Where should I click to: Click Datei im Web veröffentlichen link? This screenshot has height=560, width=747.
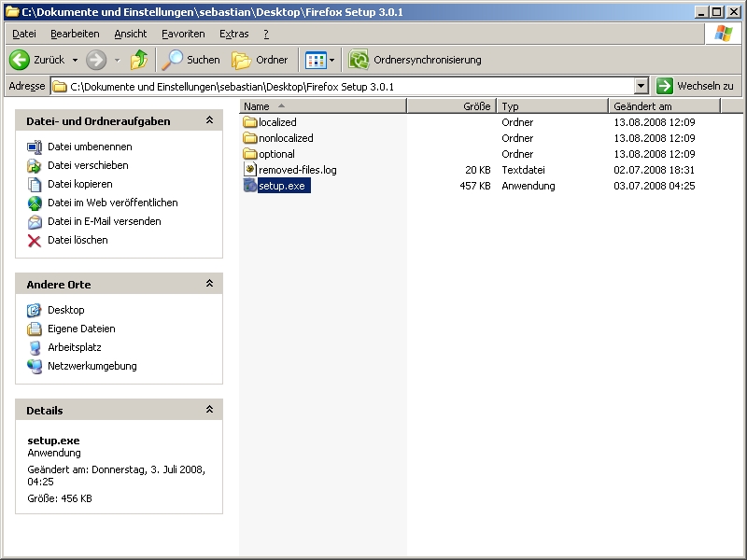(113, 203)
